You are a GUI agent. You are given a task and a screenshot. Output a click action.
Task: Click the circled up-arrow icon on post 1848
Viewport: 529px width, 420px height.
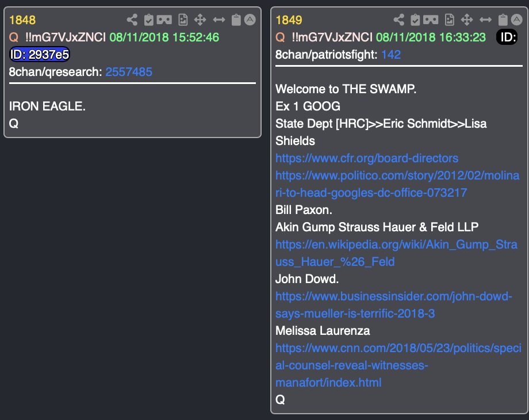click(250, 20)
